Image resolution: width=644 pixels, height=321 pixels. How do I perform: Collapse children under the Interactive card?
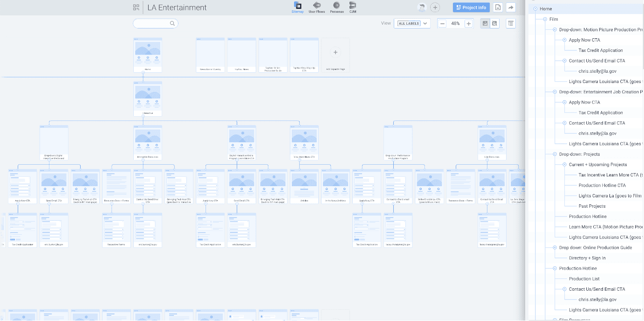point(143,116)
